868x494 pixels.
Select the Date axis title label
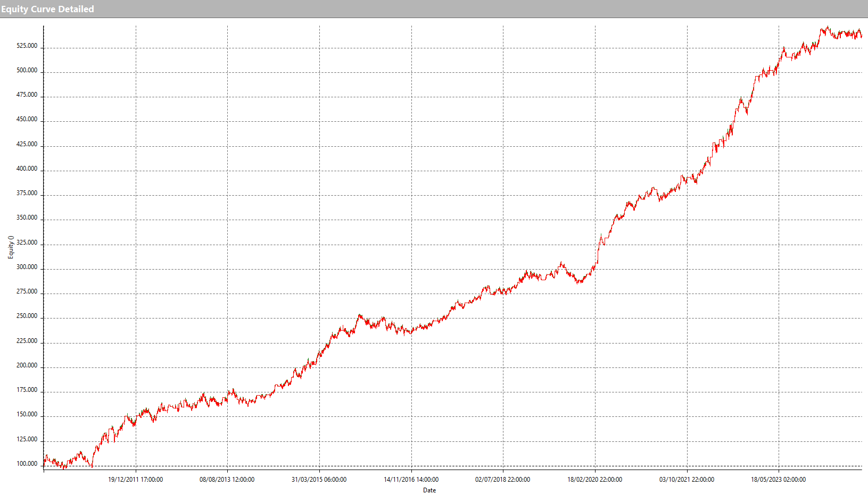coord(429,490)
